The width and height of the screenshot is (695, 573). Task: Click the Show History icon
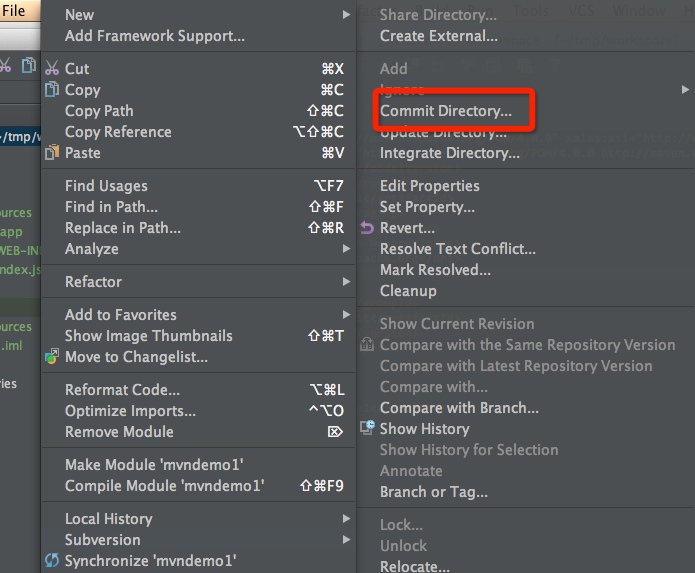pyautogui.click(x=367, y=428)
